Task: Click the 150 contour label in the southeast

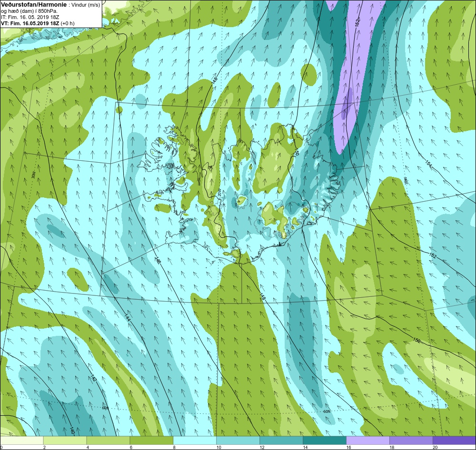Action: click(x=417, y=341)
